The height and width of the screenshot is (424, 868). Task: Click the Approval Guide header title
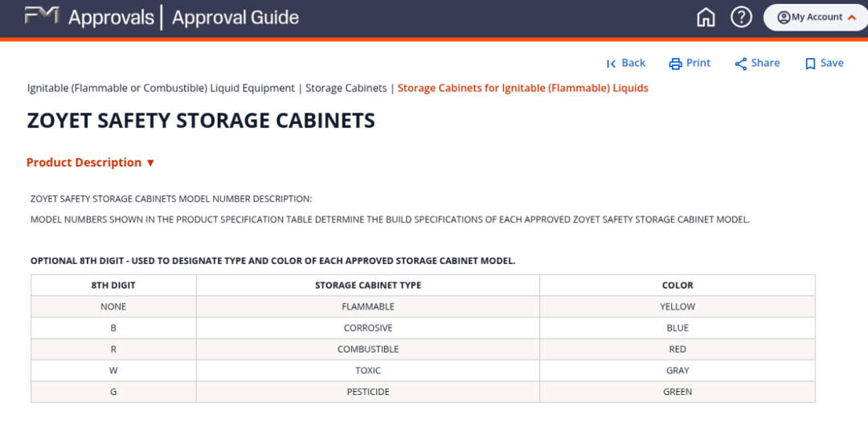coord(235,17)
